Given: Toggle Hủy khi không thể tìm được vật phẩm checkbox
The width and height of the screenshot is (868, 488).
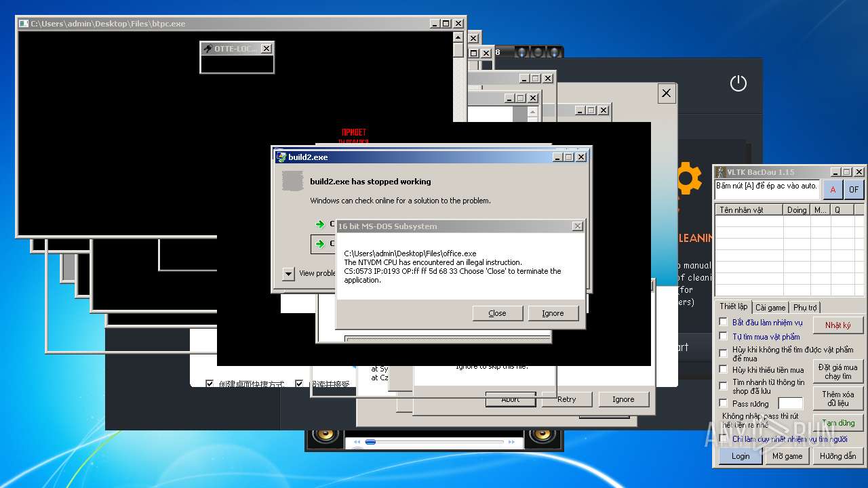Looking at the screenshot, I should (723, 352).
